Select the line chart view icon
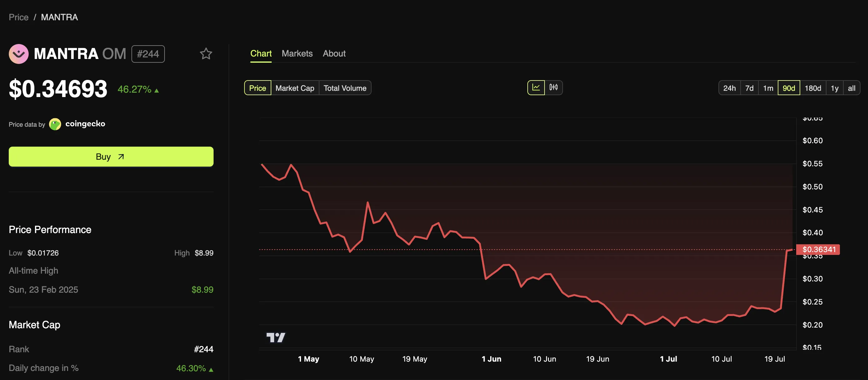 tap(536, 87)
